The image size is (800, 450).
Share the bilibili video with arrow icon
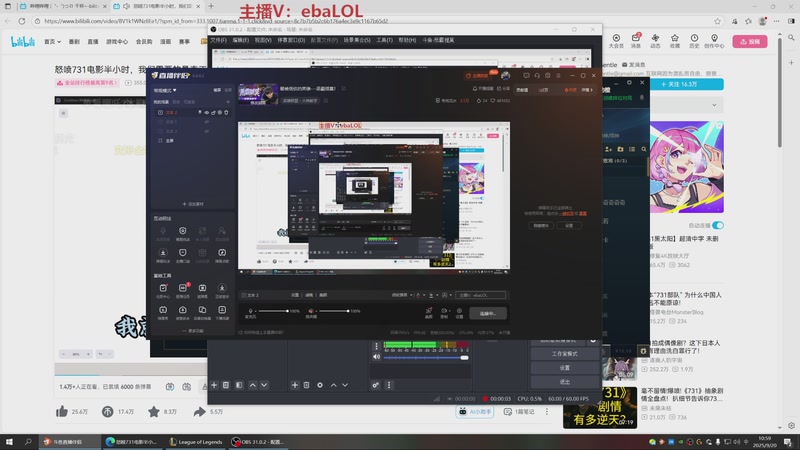coord(199,411)
